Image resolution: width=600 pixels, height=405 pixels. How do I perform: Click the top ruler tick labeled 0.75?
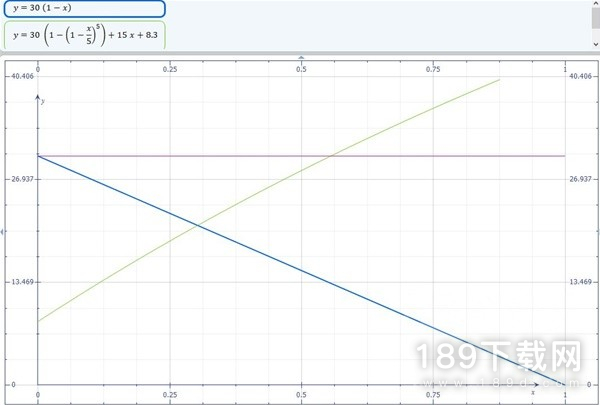(x=434, y=69)
